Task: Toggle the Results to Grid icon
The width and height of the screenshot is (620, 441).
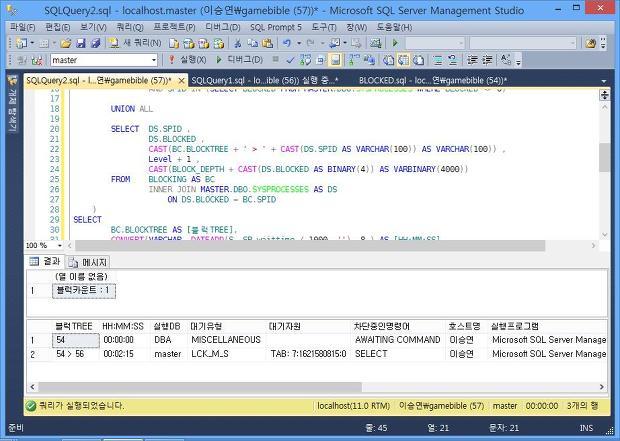Action: tap(403, 60)
